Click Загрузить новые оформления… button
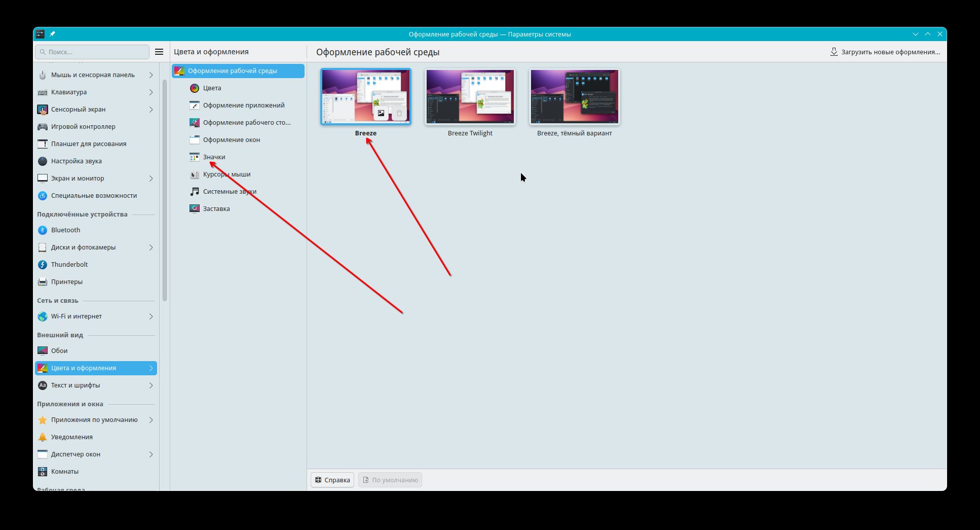Image resolution: width=980 pixels, height=530 pixels. pyautogui.click(x=885, y=52)
